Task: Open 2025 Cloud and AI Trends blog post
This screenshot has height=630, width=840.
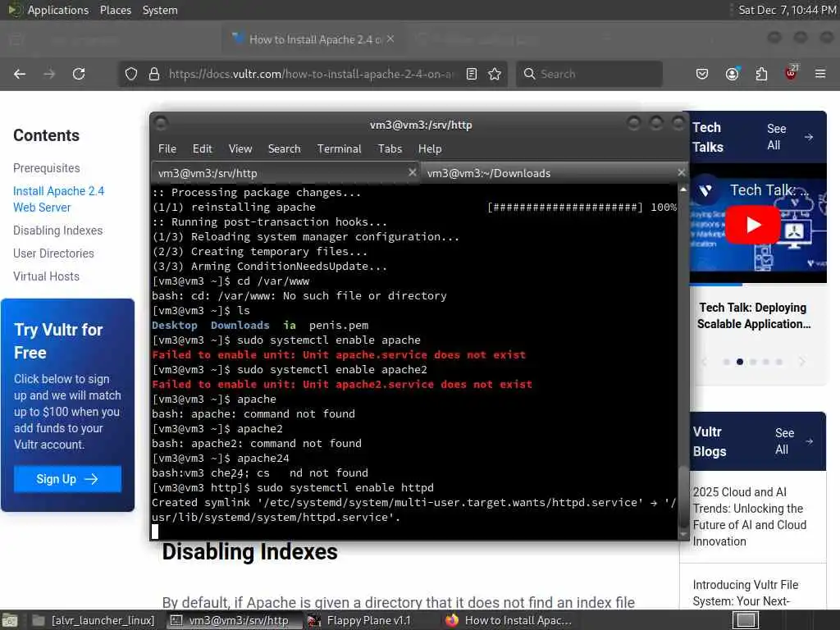Action: pyautogui.click(x=749, y=517)
